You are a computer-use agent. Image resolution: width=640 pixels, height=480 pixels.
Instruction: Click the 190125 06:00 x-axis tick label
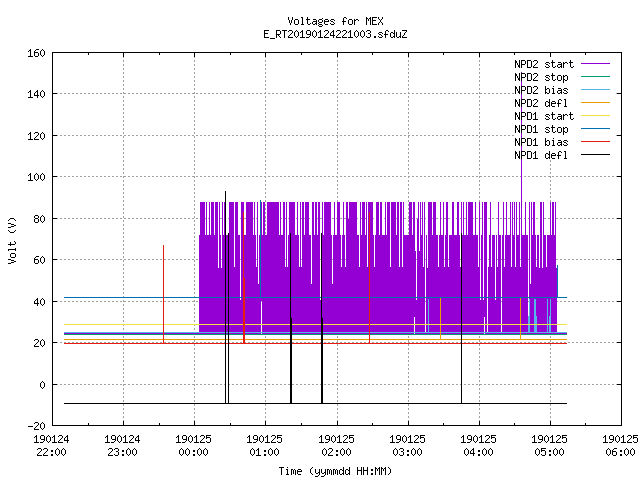(620, 446)
